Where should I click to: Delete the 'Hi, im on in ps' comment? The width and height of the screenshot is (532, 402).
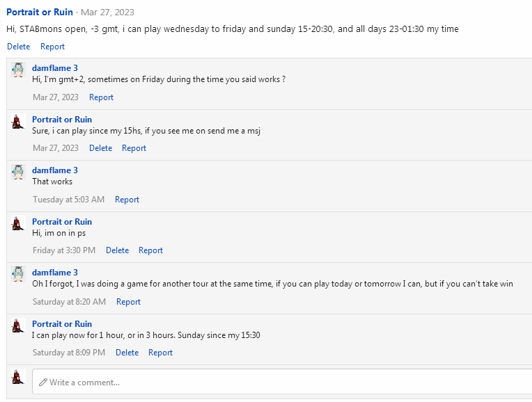pyautogui.click(x=117, y=250)
